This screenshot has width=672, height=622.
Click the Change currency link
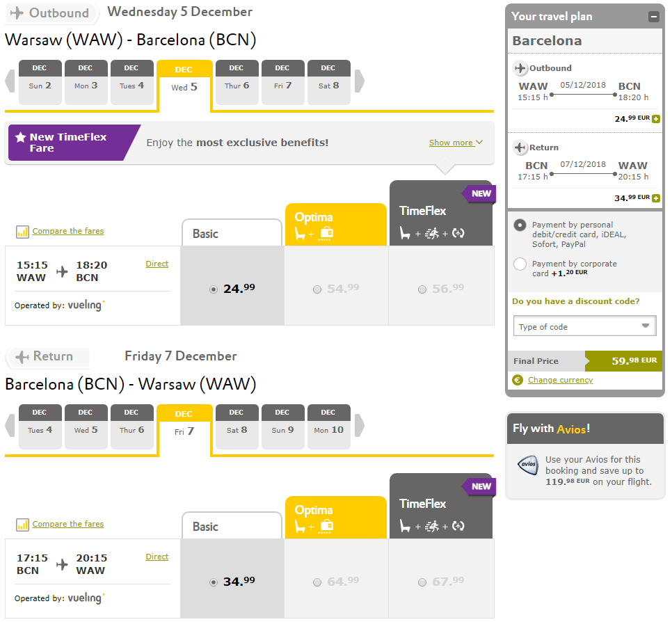point(560,380)
